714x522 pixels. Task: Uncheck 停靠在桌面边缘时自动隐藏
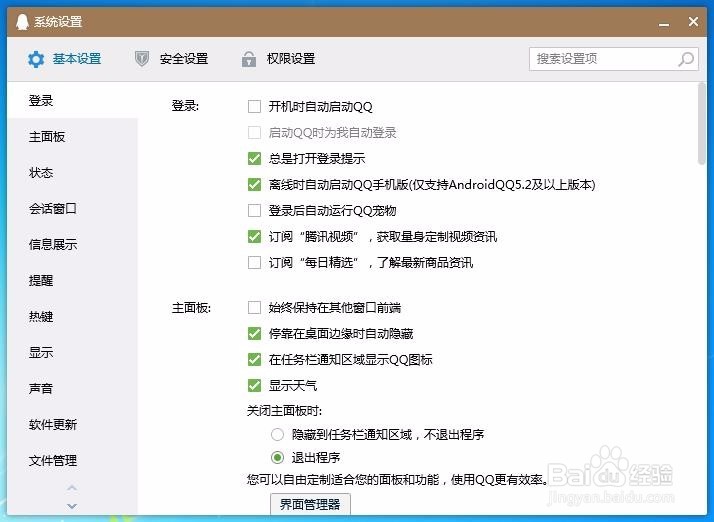(x=254, y=334)
